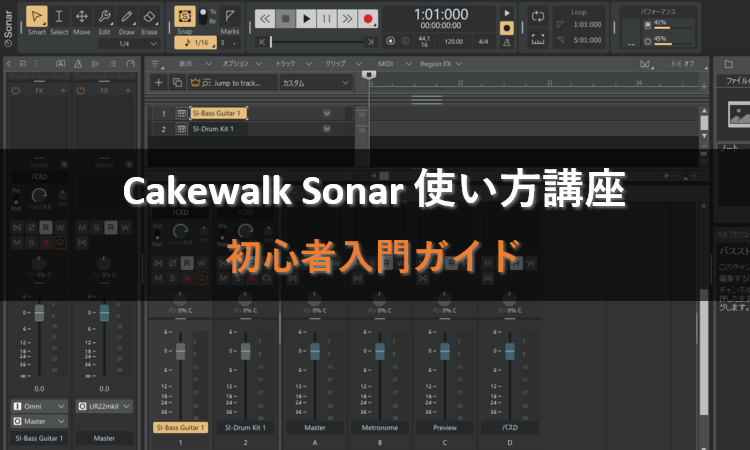750x450 pixels.
Task: Click the Rewind transport button
Action: [x=264, y=18]
